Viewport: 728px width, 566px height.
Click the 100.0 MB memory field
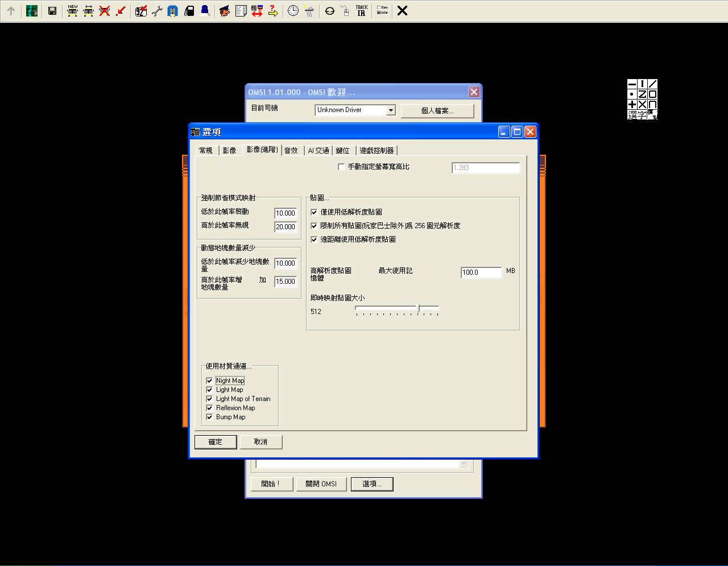tap(481, 272)
